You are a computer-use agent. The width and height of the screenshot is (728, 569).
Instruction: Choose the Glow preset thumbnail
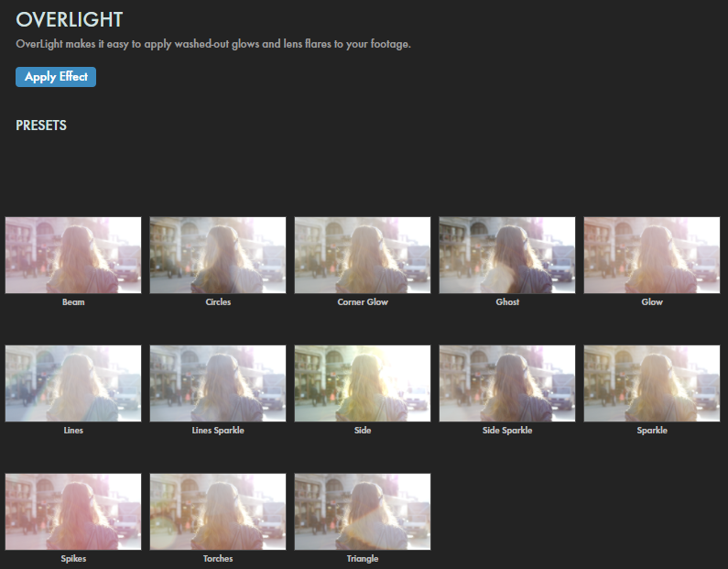(x=652, y=255)
